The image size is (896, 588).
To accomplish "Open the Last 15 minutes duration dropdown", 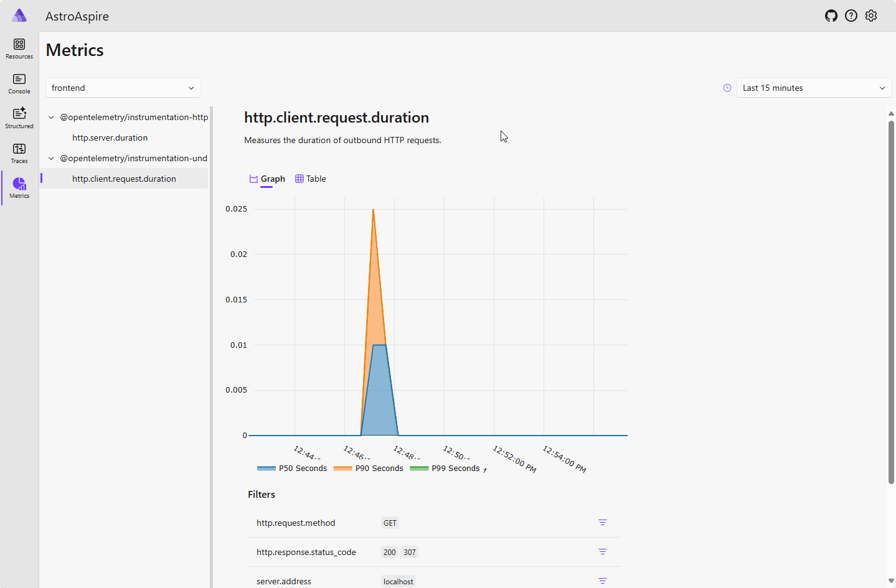I will 814,88.
